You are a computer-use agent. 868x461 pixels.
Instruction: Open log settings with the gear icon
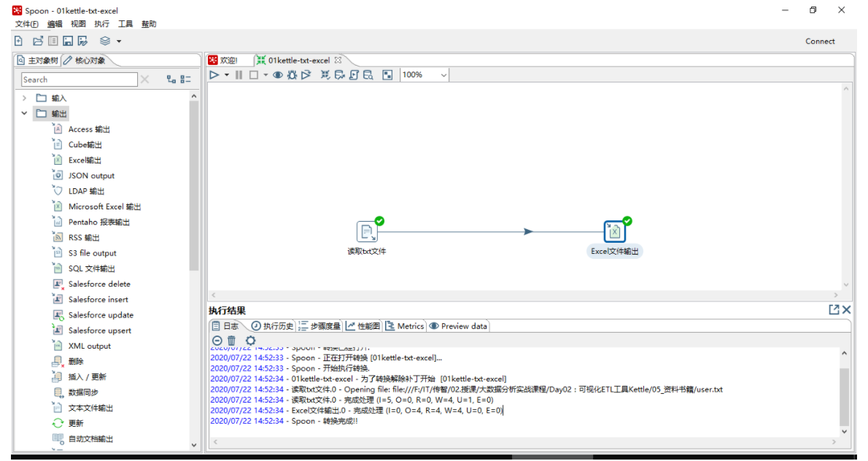(x=251, y=341)
